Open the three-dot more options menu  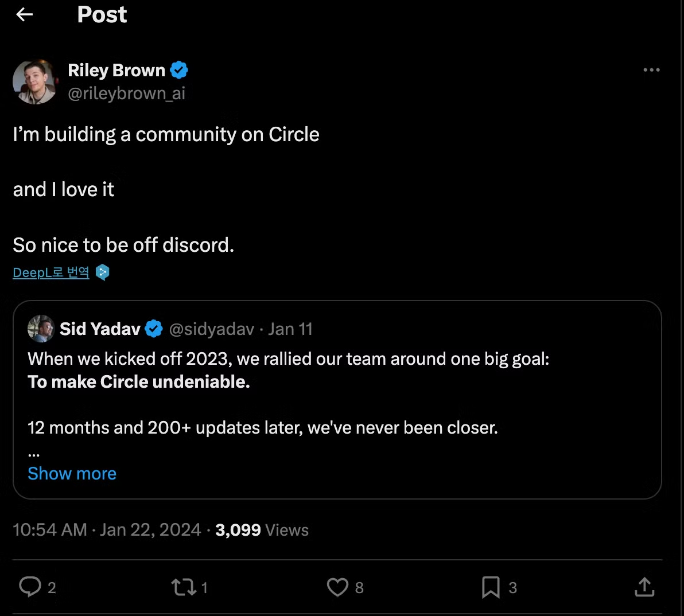(x=651, y=70)
